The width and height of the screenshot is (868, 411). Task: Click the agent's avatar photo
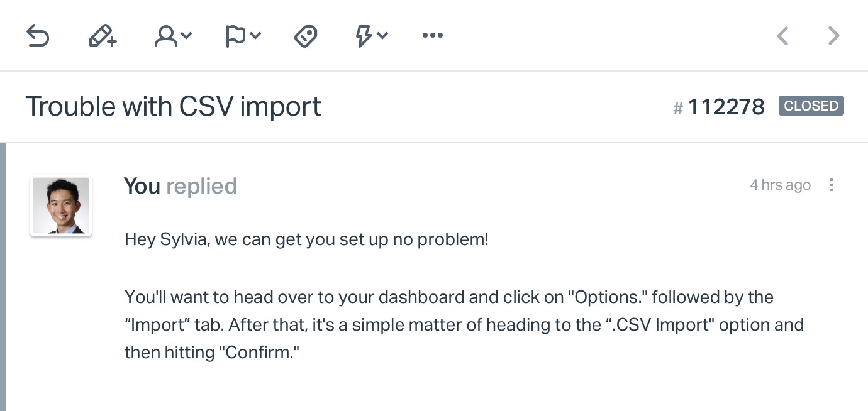61,206
